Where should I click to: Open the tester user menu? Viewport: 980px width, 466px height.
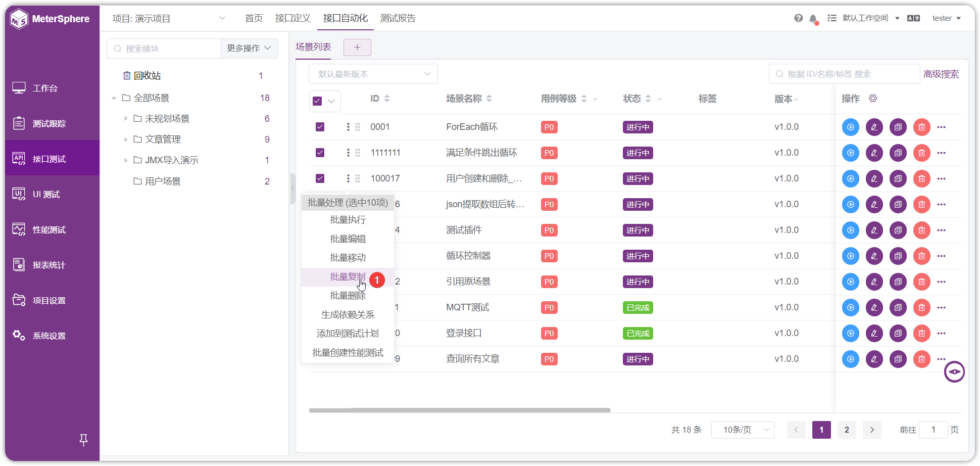(x=946, y=18)
